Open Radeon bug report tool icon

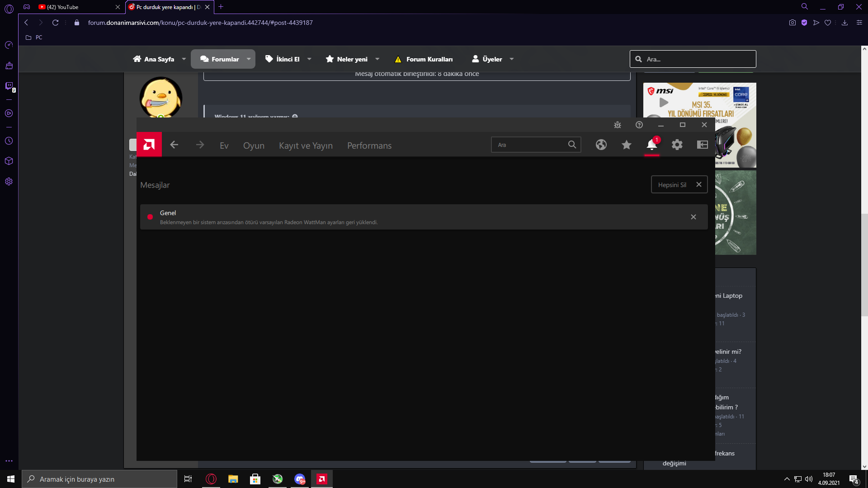tap(618, 125)
